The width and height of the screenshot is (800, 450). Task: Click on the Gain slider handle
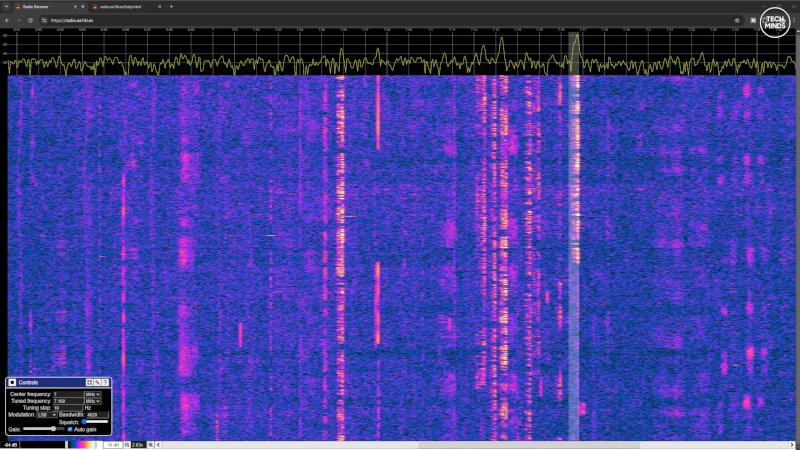(x=52, y=429)
